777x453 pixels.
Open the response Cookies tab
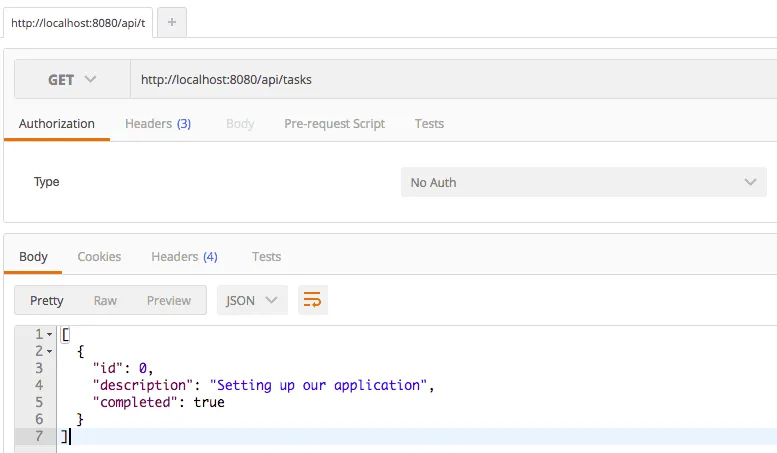(99, 257)
